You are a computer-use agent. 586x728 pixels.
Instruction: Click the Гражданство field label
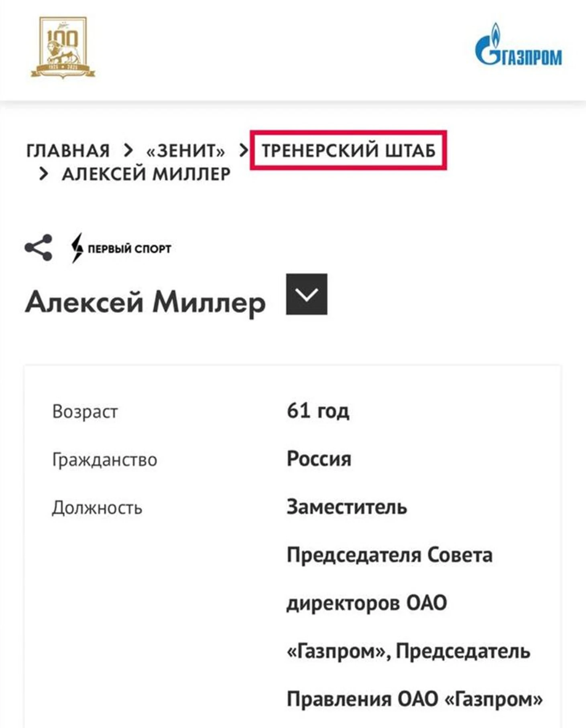pyautogui.click(x=104, y=460)
